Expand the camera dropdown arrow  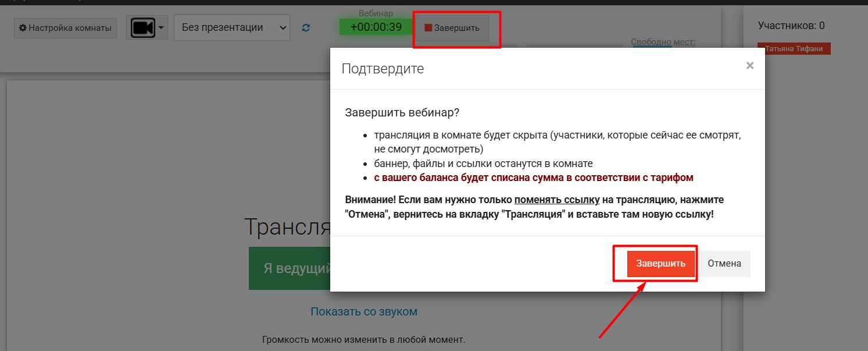[x=161, y=27]
